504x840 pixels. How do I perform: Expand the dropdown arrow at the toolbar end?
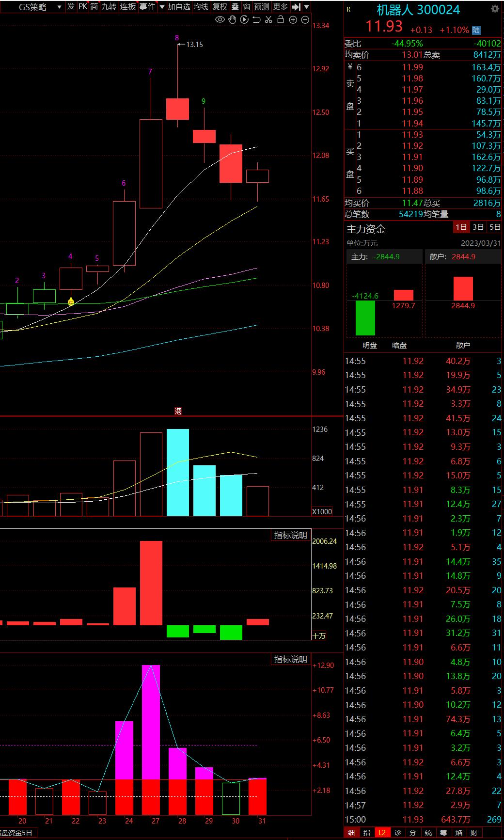tap(306, 7)
